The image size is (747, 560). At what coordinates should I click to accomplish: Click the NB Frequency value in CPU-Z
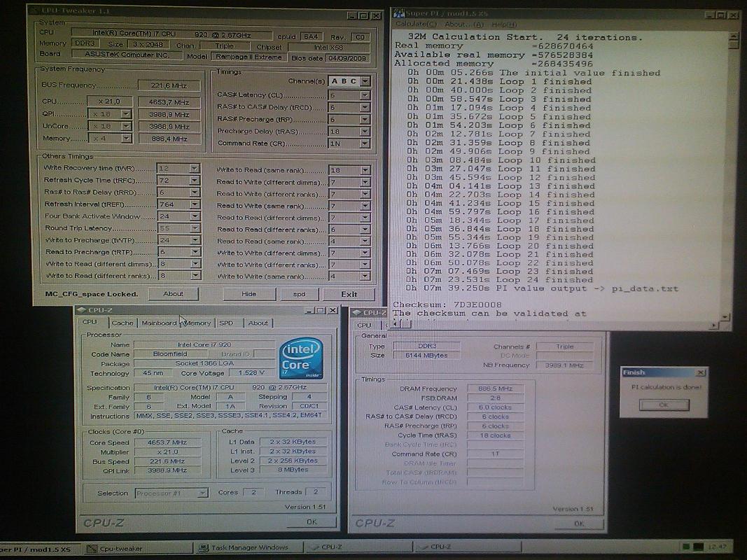click(564, 365)
